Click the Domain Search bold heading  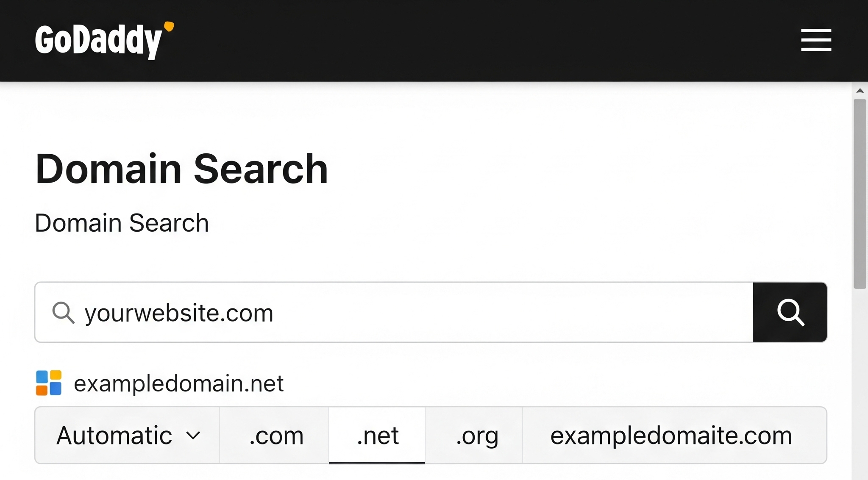coord(181,169)
